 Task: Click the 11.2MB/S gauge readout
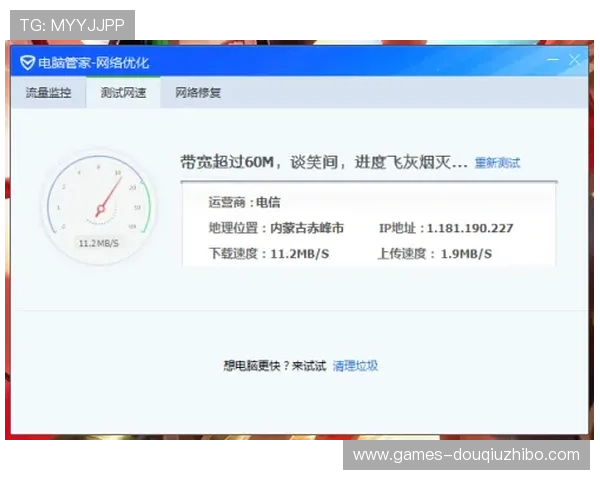(99, 243)
